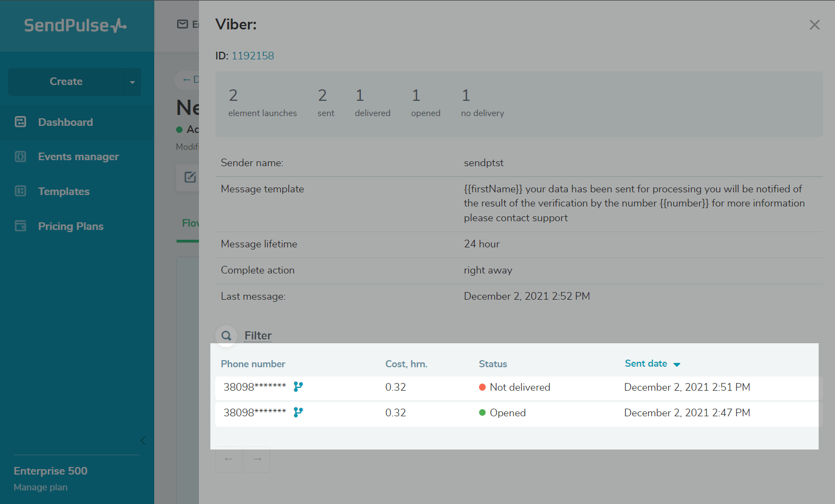Open Pricing Plans in sidebar

tap(77, 226)
